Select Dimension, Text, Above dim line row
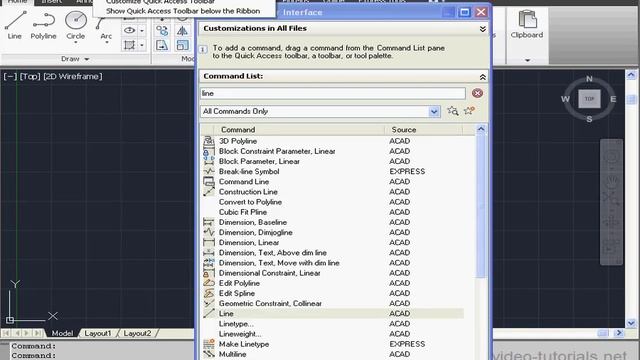Screen dimensions: 640x360 pos(333,253)
